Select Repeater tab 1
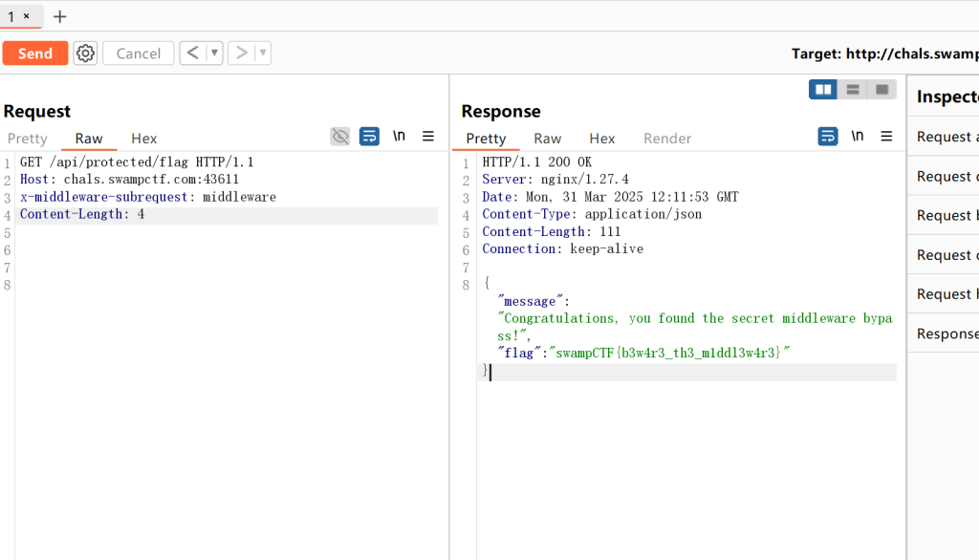The image size is (979, 560). (11, 17)
